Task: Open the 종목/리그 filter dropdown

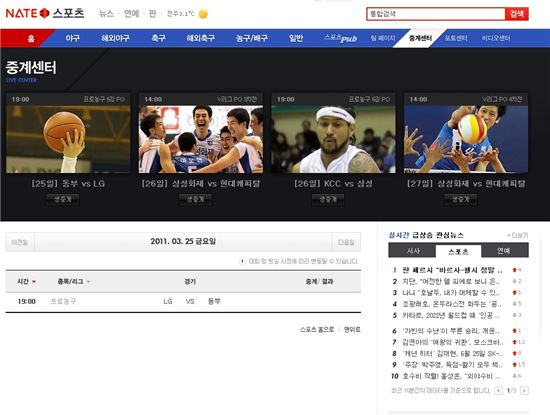Action: point(88,282)
